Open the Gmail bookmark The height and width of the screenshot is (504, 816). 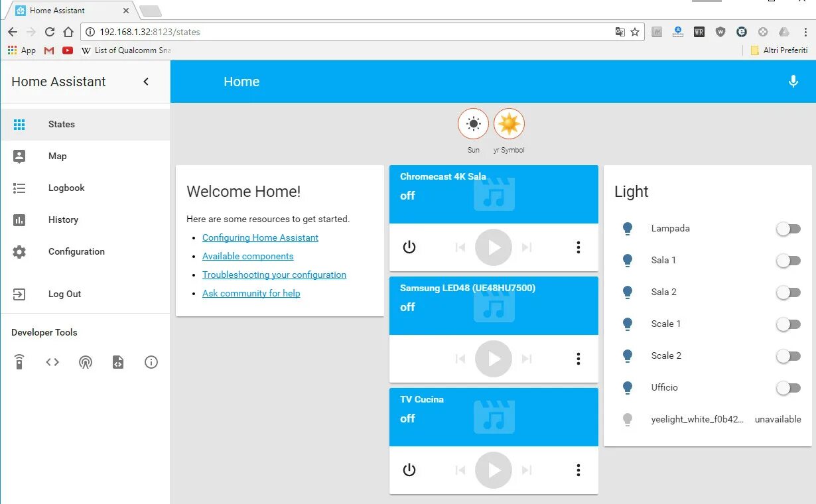tap(49, 50)
